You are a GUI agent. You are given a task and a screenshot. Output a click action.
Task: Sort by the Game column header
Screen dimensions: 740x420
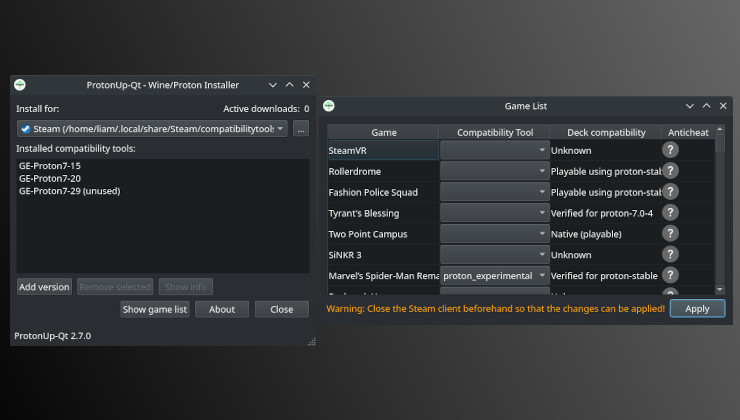coord(383,132)
